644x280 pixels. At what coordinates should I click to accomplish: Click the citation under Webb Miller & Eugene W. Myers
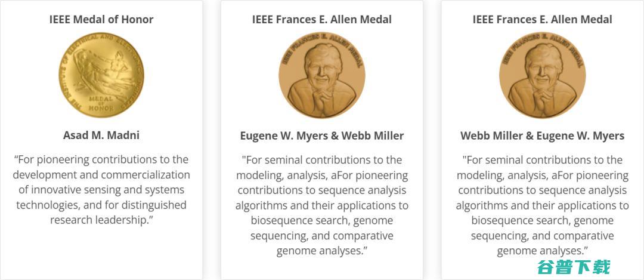point(542,205)
